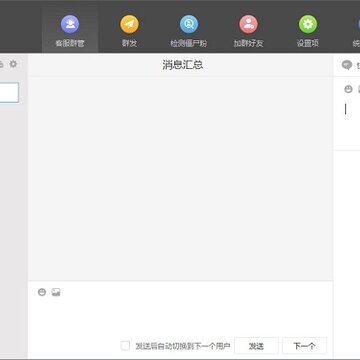The height and width of the screenshot is (360, 360).
Task: Open the 检测僵尸粉 zombie fan checker
Action: coord(189,31)
